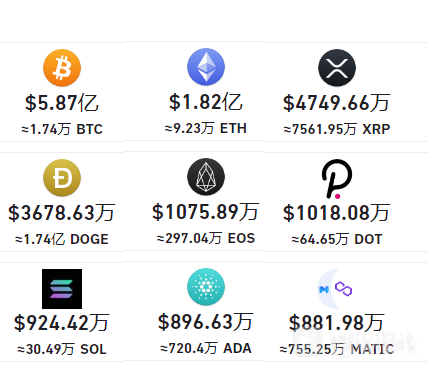Select the ≈9.23万 ETH quantity text

tap(206, 128)
